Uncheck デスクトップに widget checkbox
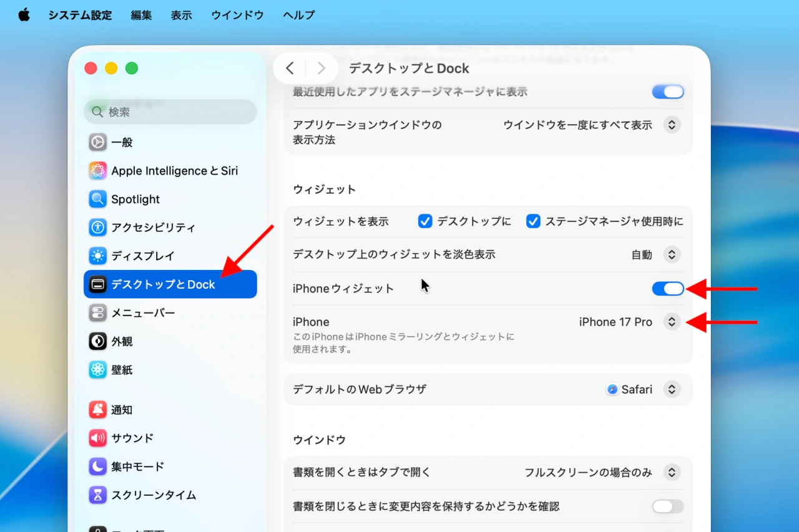The width and height of the screenshot is (799, 532). click(x=424, y=221)
